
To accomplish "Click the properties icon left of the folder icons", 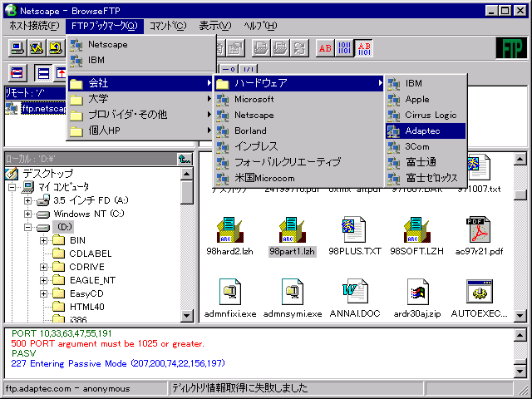I will click(235, 48).
